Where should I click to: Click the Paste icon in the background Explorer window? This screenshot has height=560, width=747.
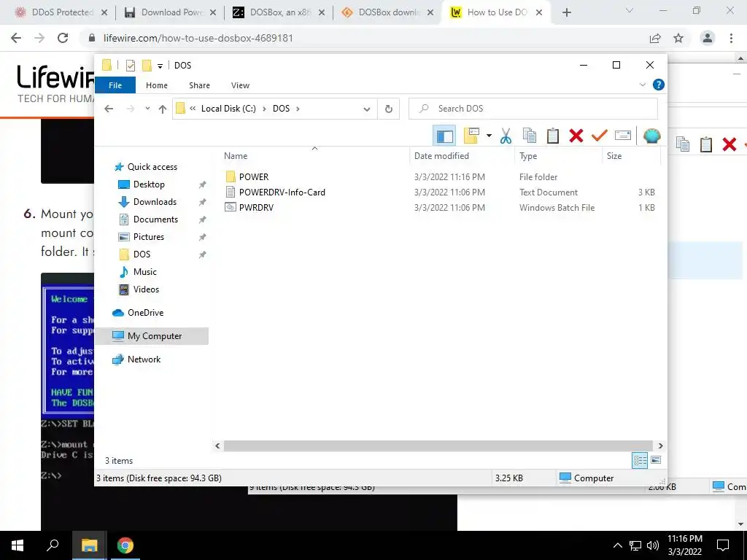pos(705,144)
